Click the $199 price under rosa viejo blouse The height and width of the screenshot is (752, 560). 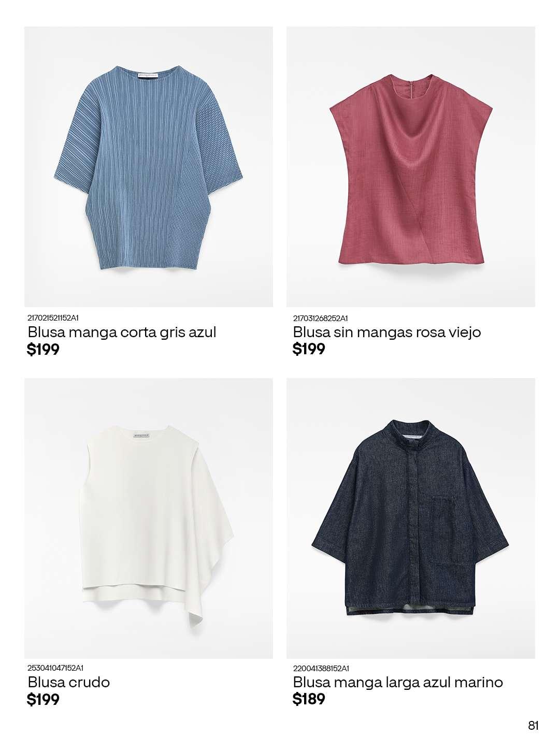tap(309, 349)
